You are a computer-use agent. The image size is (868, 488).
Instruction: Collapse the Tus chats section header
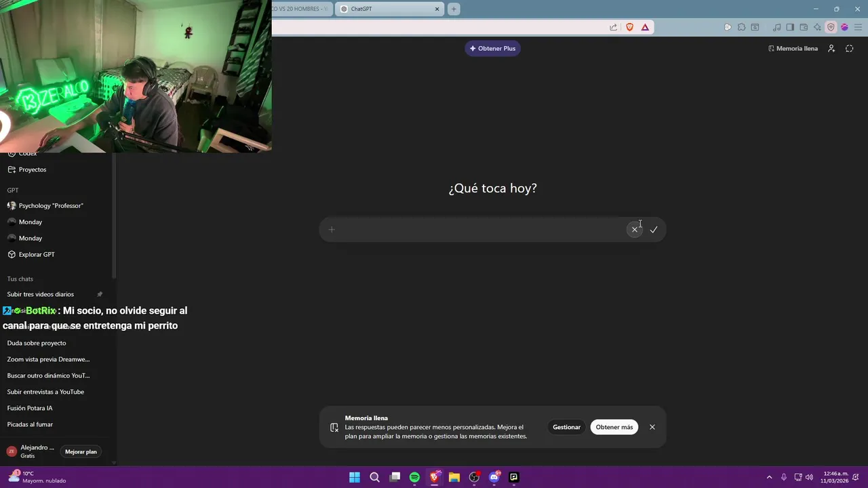(20, 279)
